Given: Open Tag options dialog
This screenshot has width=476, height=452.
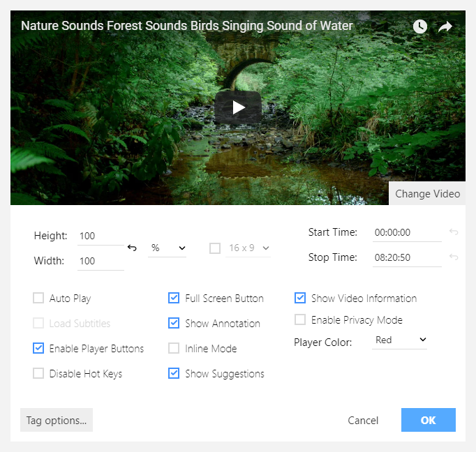Looking at the screenshot, I should pyautogui.click(x=57, y=421).
